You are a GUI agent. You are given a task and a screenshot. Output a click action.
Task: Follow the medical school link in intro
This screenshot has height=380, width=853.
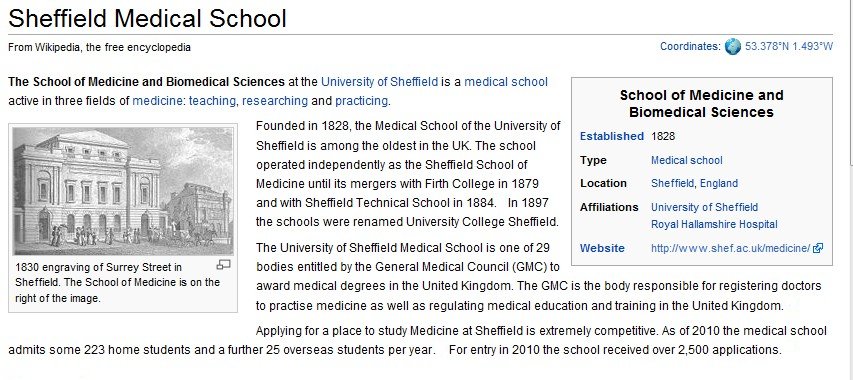pos(506,82)
